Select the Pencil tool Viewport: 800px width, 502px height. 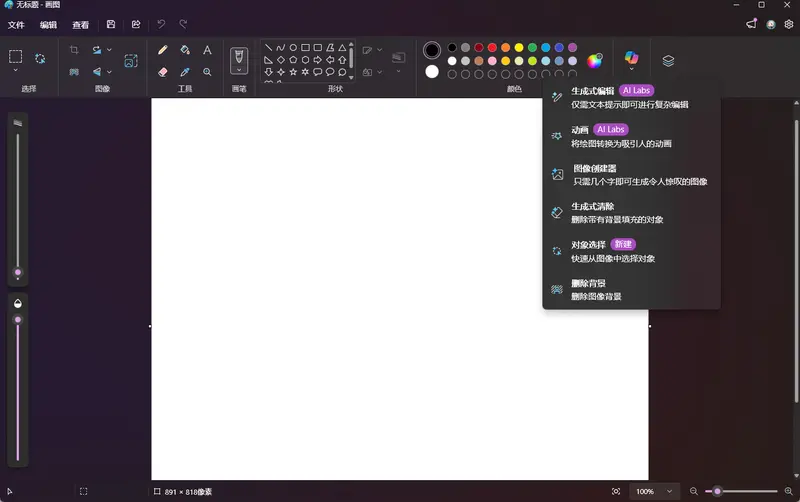(163, 49)
